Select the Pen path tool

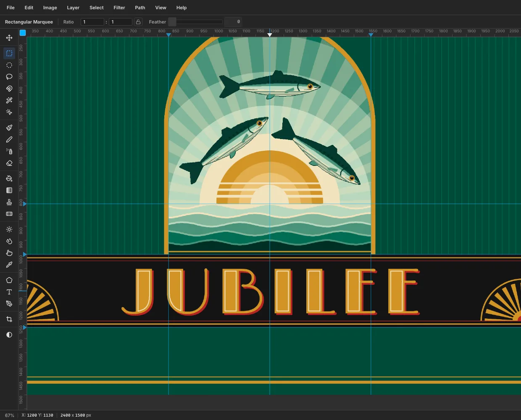pos(9,304)
